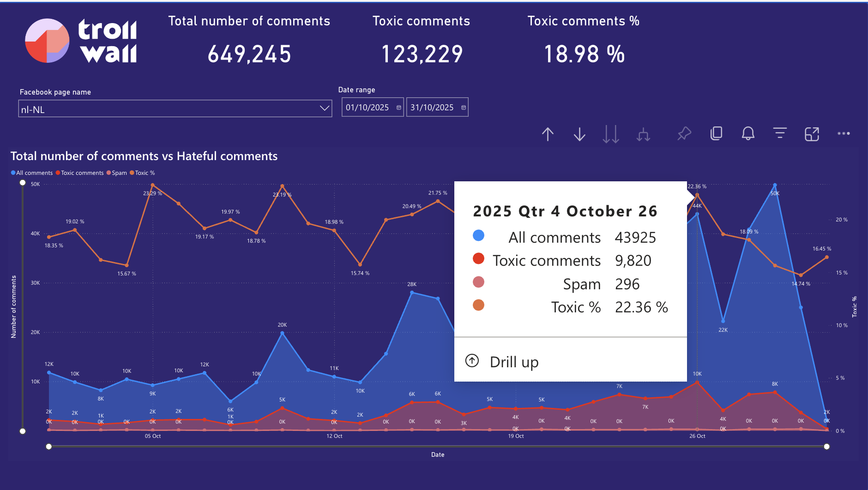Click the 'Expand all levels' icon

coord(643,134)
